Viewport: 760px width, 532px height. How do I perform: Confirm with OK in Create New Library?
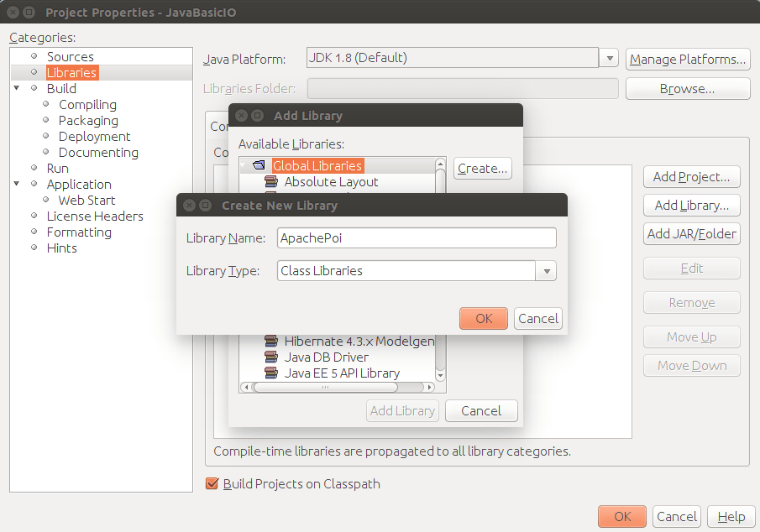pos(483,318)
